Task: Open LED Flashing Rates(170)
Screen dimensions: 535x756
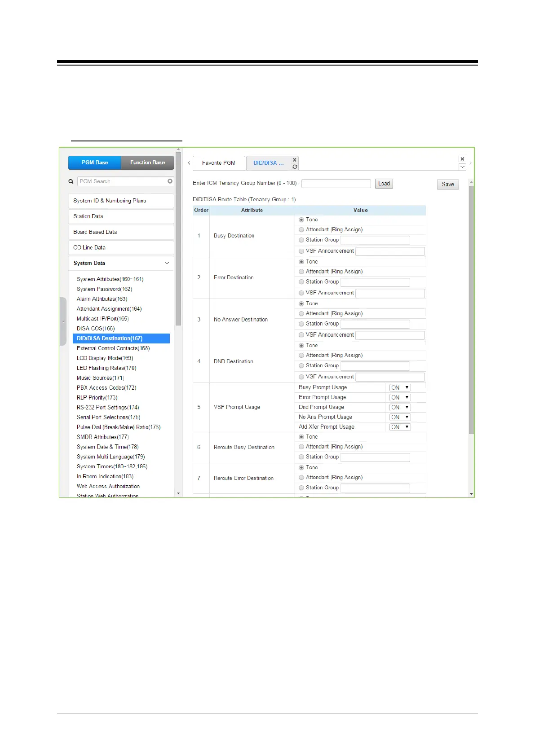Action: 106,368
